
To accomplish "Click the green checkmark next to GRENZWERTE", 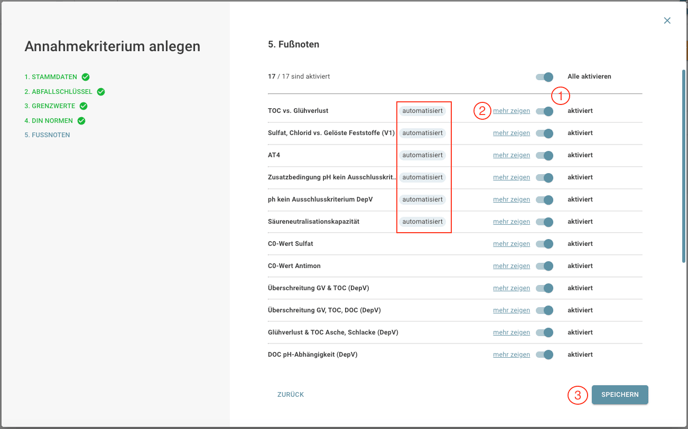I will [x=83, y=106].
